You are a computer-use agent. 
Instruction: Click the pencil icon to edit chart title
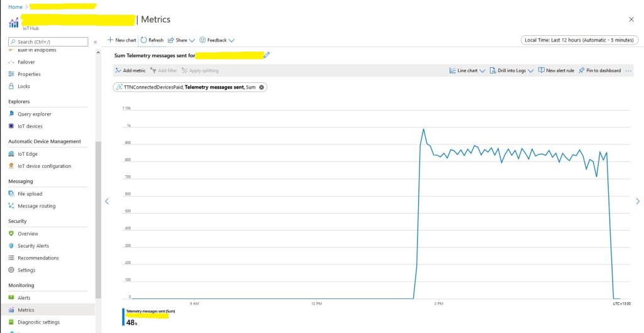tap(267, 55)
